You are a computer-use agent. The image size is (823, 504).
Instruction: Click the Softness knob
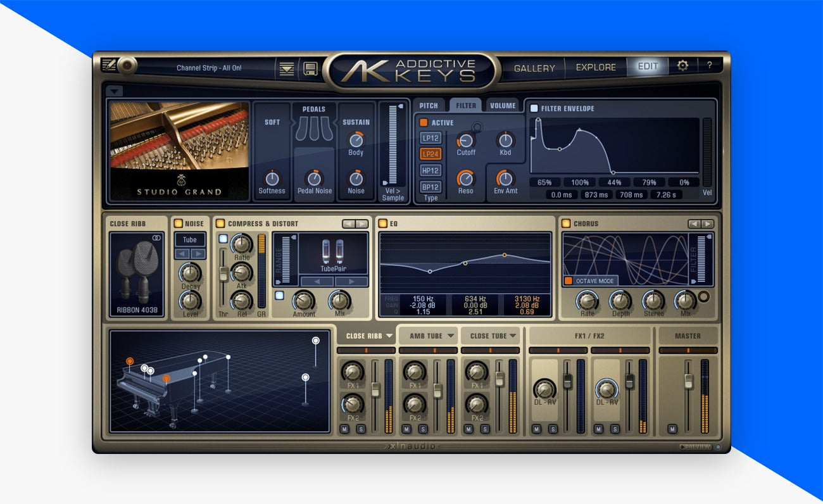pos(272,178)
